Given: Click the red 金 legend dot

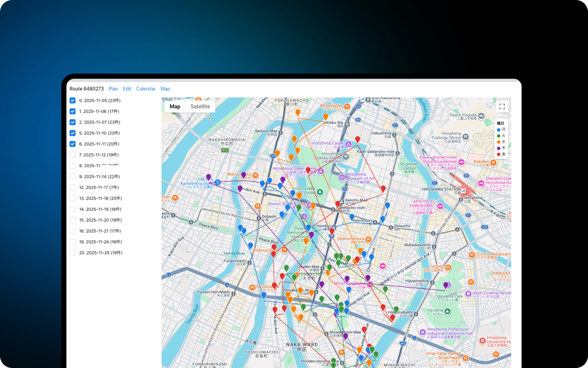Looking at the screenshot, I should point(499,155).
